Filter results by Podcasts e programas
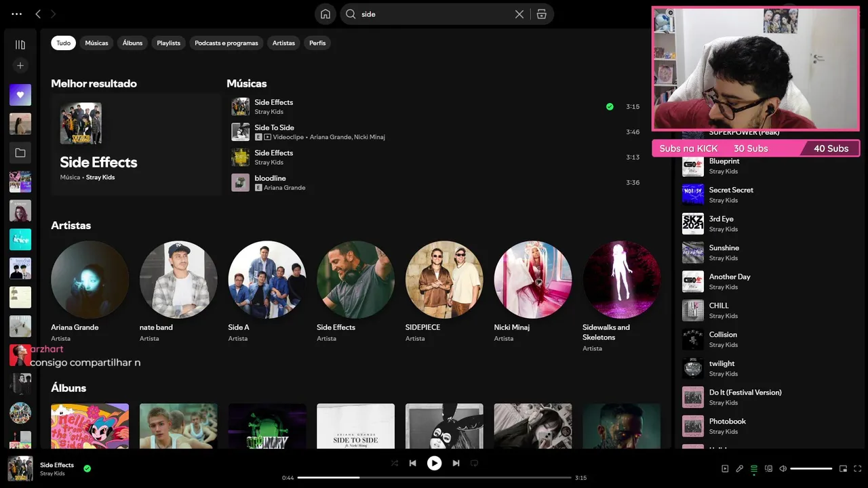The height and width of the screenshot is (488, 868). (226, 43)
